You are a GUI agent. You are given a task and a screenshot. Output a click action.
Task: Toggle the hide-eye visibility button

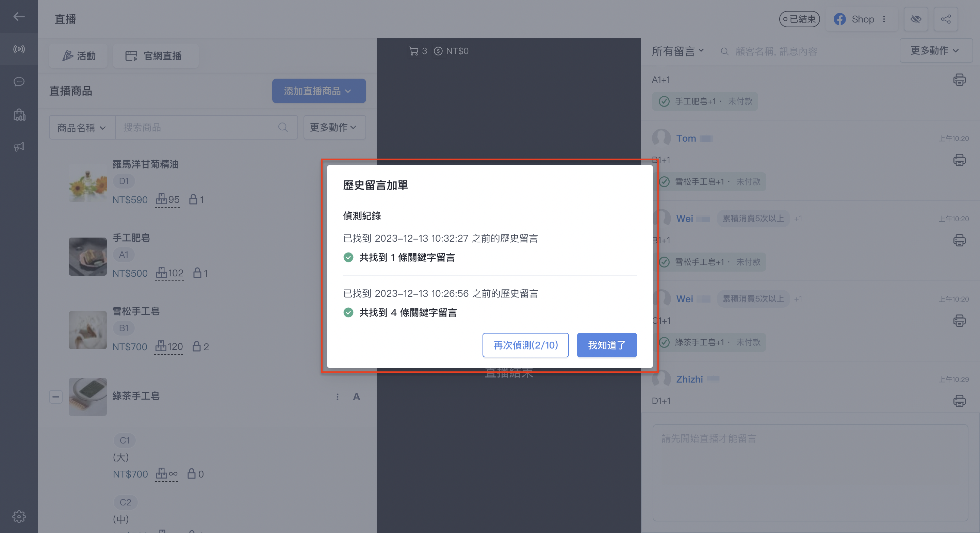coord(915,19)
